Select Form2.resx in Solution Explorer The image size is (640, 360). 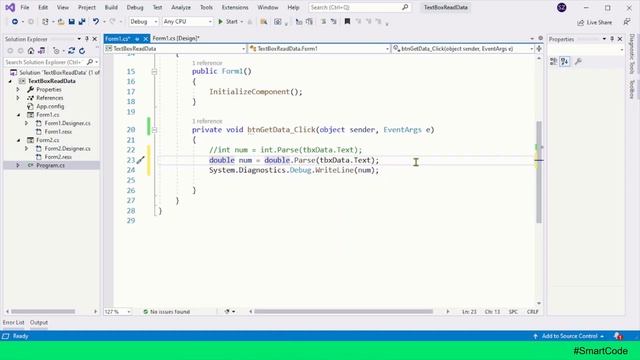pos(58,157)
